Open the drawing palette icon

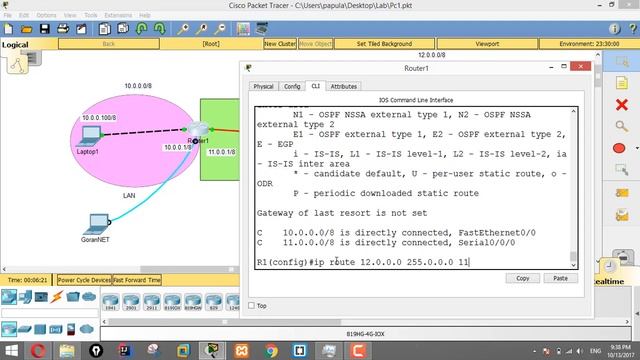243,29
